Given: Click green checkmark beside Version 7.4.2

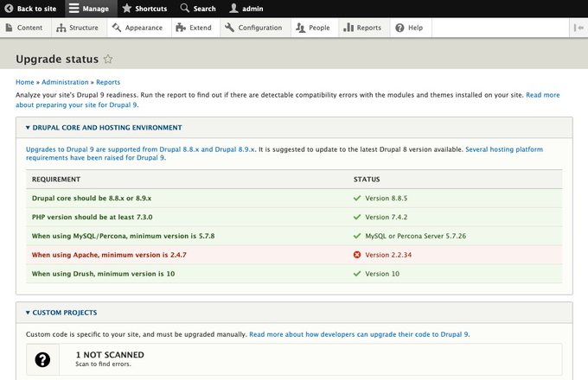Looking at the screenshot, I should coord(357,217).
